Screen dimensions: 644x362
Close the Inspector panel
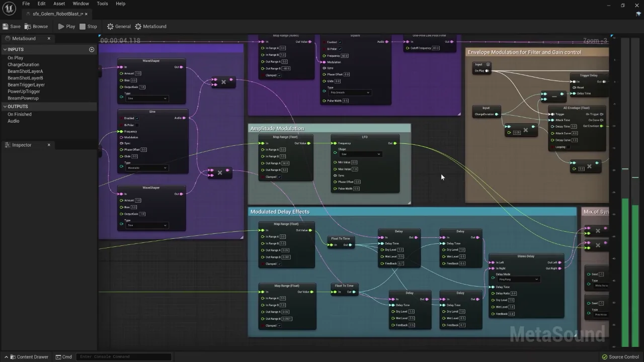click(49, 145)
